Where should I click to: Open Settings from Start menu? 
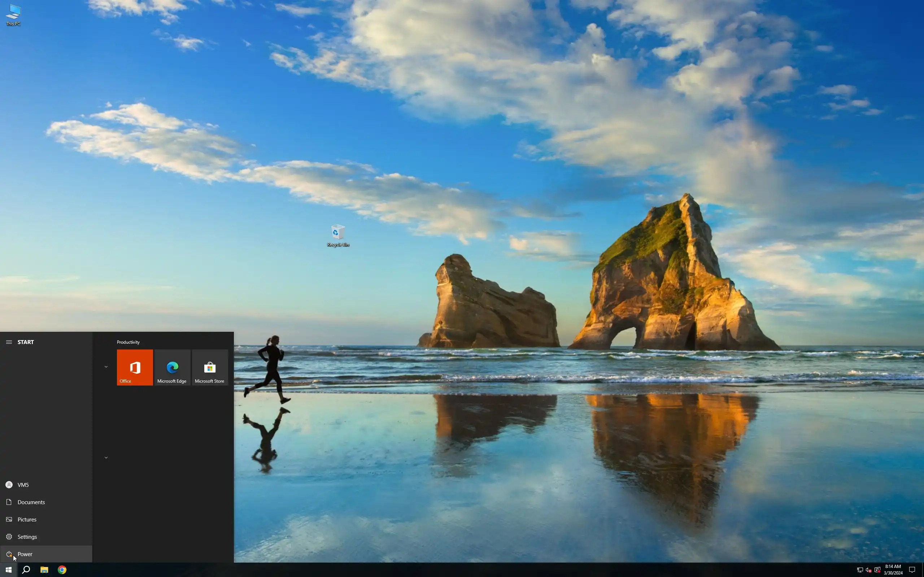27,537
